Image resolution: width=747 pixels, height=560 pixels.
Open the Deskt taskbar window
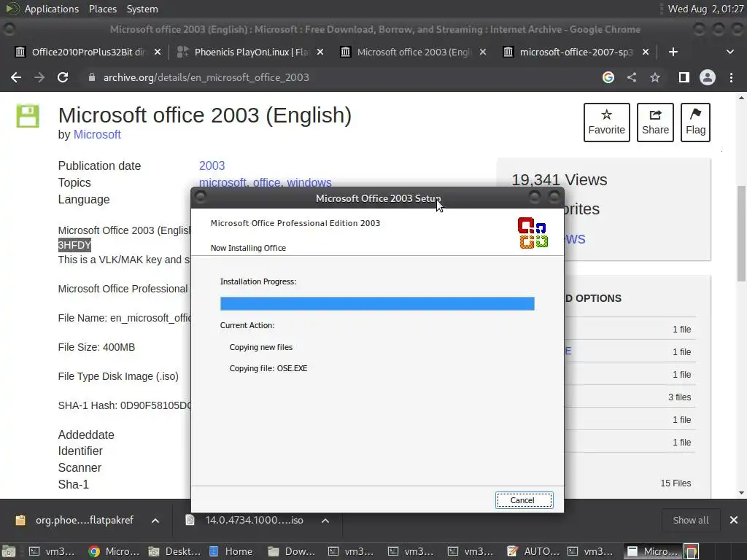[174, 551]
